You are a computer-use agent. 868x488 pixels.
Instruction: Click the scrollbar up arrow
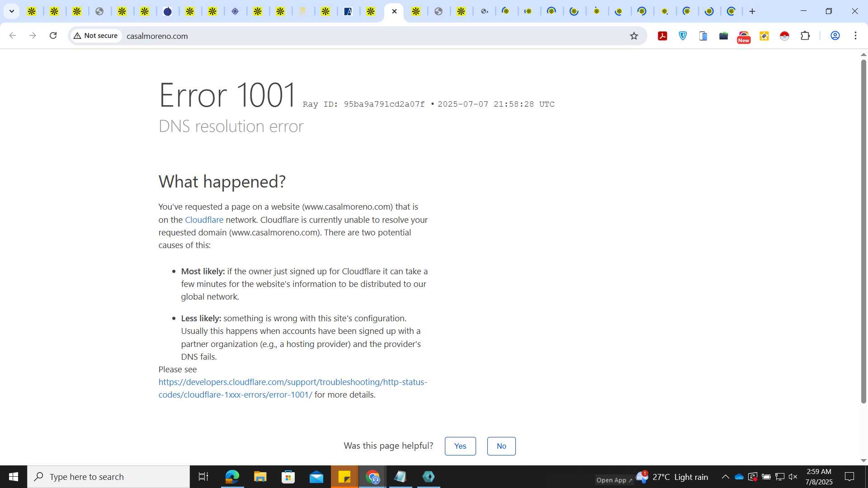pyautogui.click(x=863, y=54)
